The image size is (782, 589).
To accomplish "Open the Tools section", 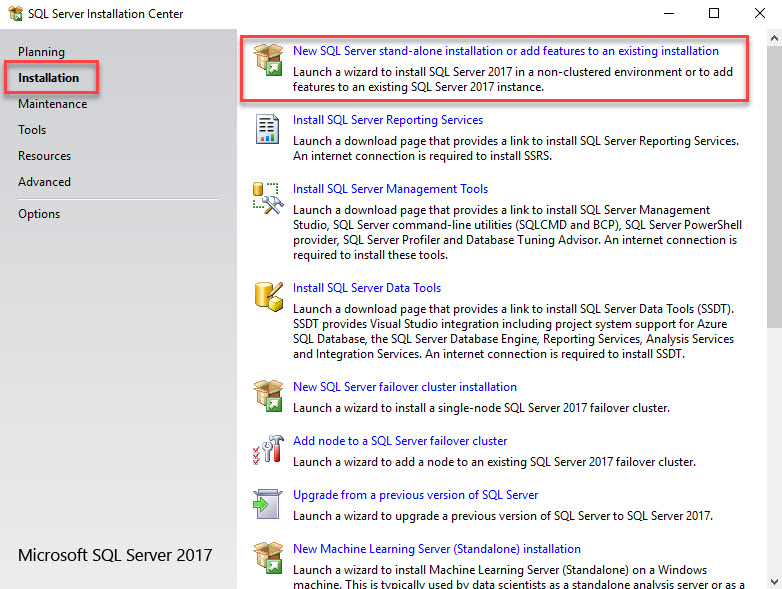I will (32, 130).
